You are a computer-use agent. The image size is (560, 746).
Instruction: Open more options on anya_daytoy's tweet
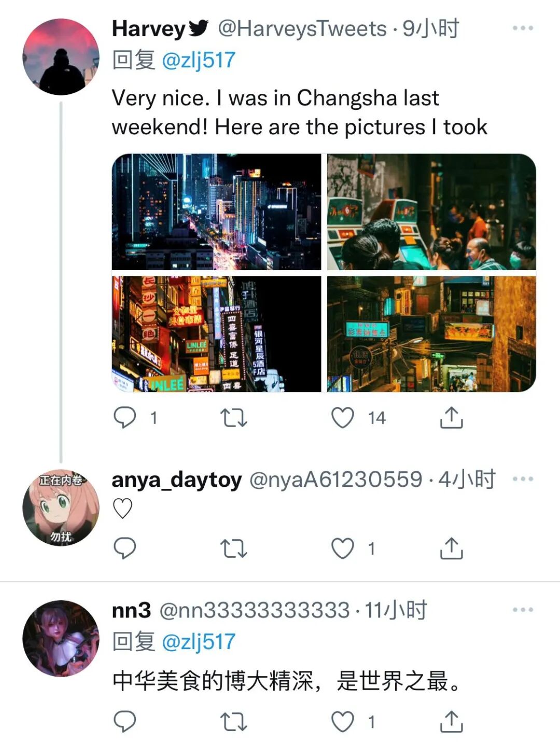(x=523, y=479)
